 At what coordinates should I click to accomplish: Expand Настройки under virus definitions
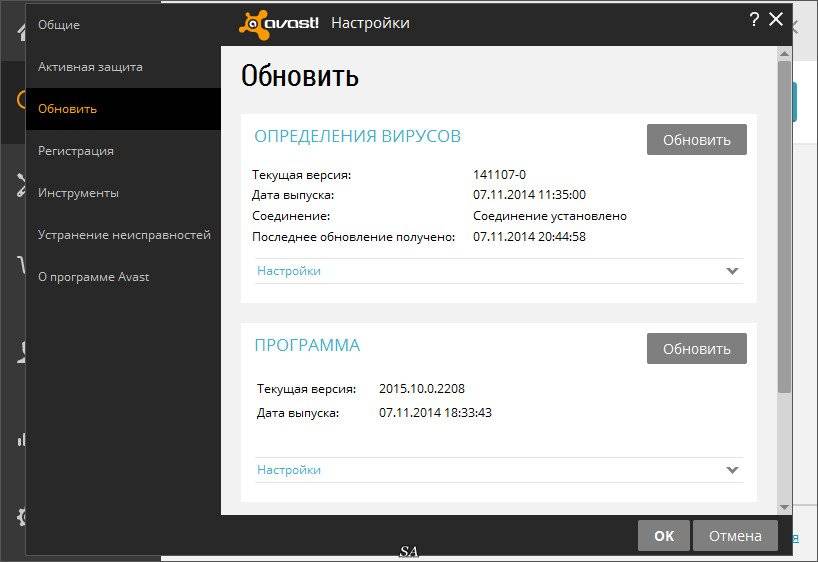click(x=499, y=271)
